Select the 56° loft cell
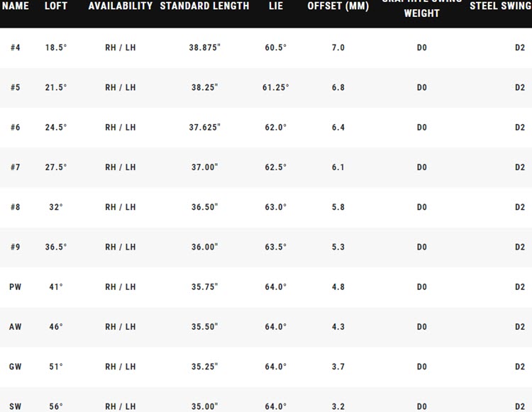 coord(56,406)
